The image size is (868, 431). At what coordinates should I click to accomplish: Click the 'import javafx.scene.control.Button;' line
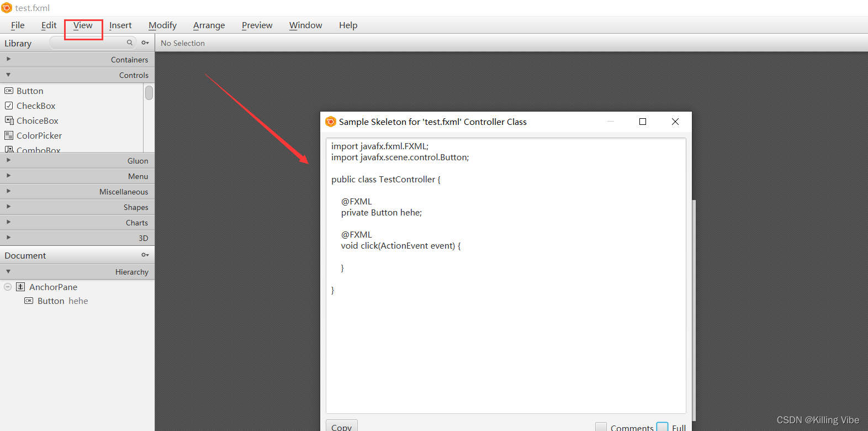pos(400,157)
